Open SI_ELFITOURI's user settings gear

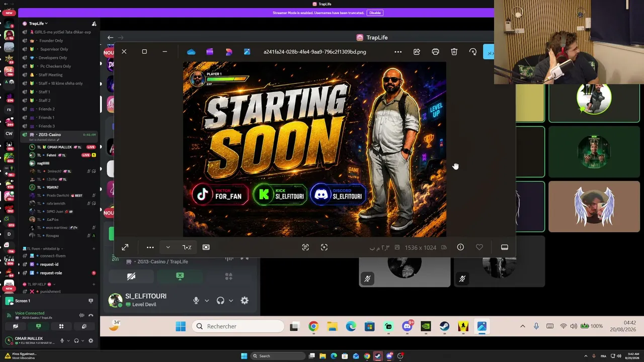pos(245,301)
